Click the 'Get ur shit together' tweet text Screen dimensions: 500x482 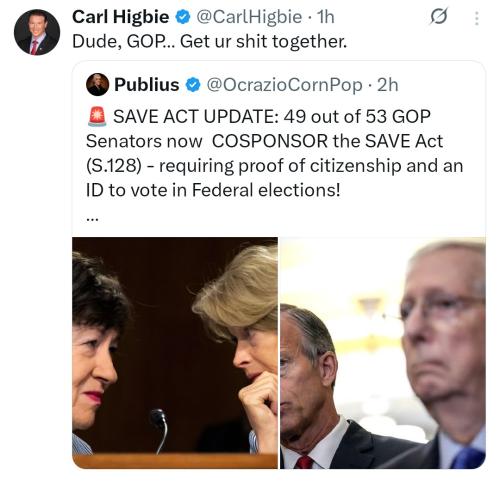[210, 42]
